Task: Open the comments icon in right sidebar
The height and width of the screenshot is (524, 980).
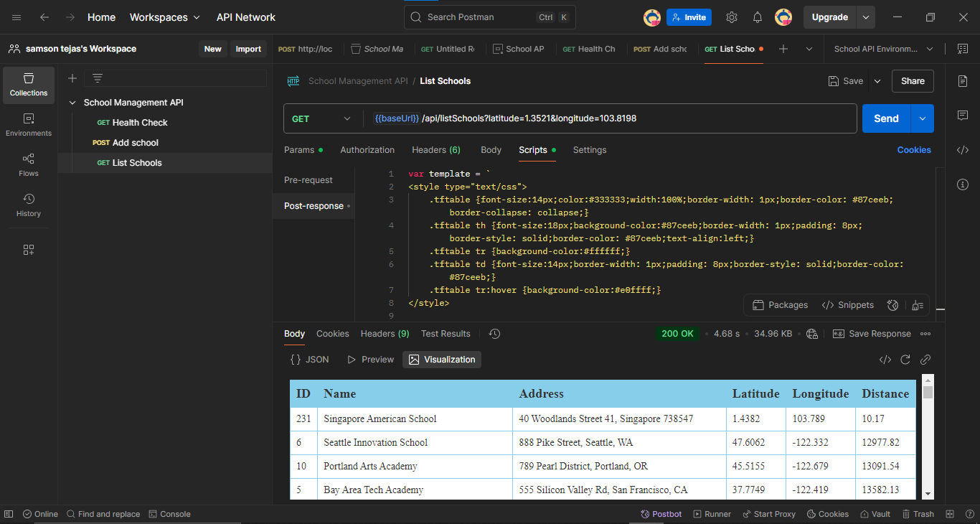Action: [963, 116]
